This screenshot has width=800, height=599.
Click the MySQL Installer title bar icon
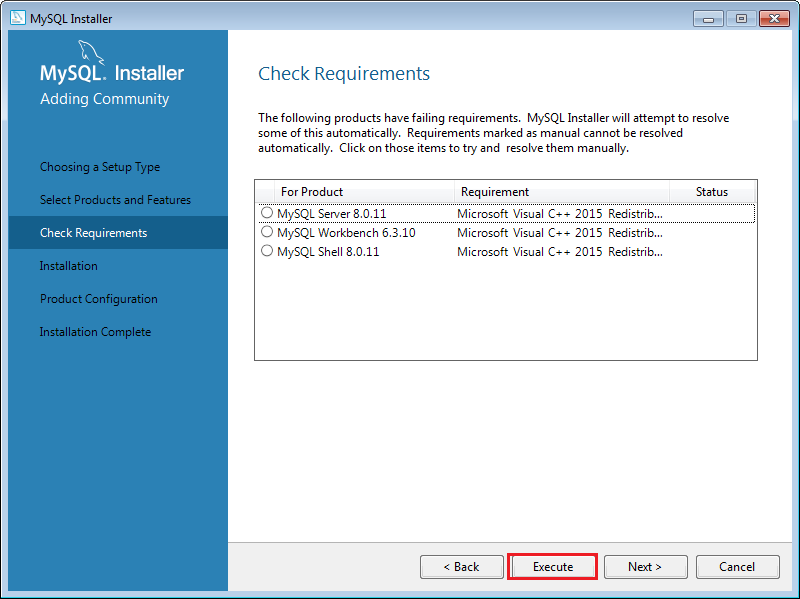[x=17, y=18]
